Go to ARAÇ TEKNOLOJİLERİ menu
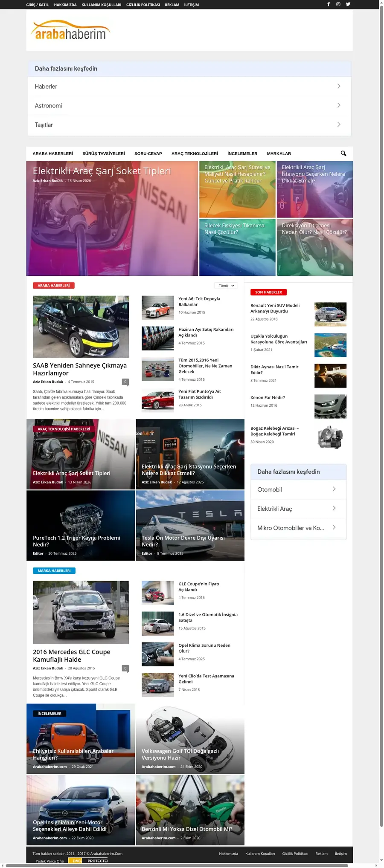Viewport: 384px width, 868px height. pos(195,153)
